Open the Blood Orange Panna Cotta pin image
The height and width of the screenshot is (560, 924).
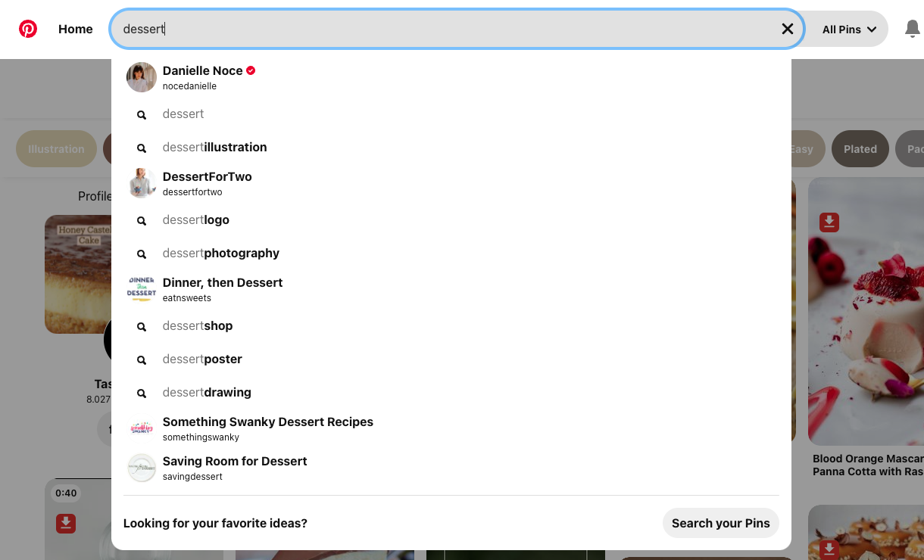tap(866, 311)
